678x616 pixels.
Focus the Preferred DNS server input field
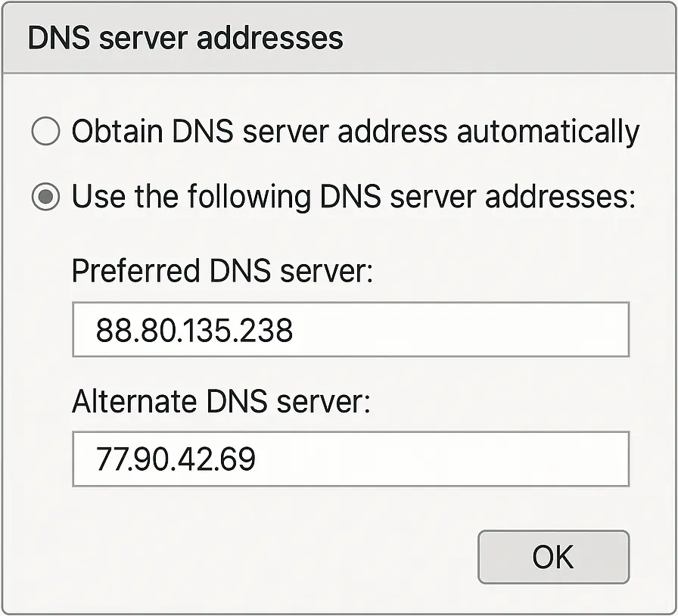(x=350, y=330)
